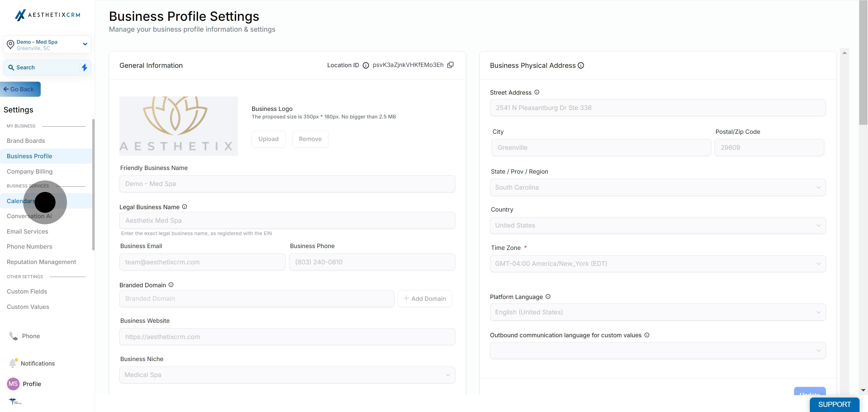Open the Time Zone dropdown
Viewport: 868px width, 412px height.
pyautogui.click(x=658, y=263)
